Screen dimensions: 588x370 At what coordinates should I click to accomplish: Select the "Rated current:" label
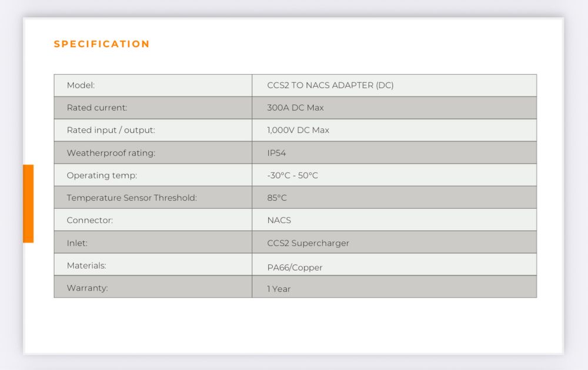coord(97,107)
